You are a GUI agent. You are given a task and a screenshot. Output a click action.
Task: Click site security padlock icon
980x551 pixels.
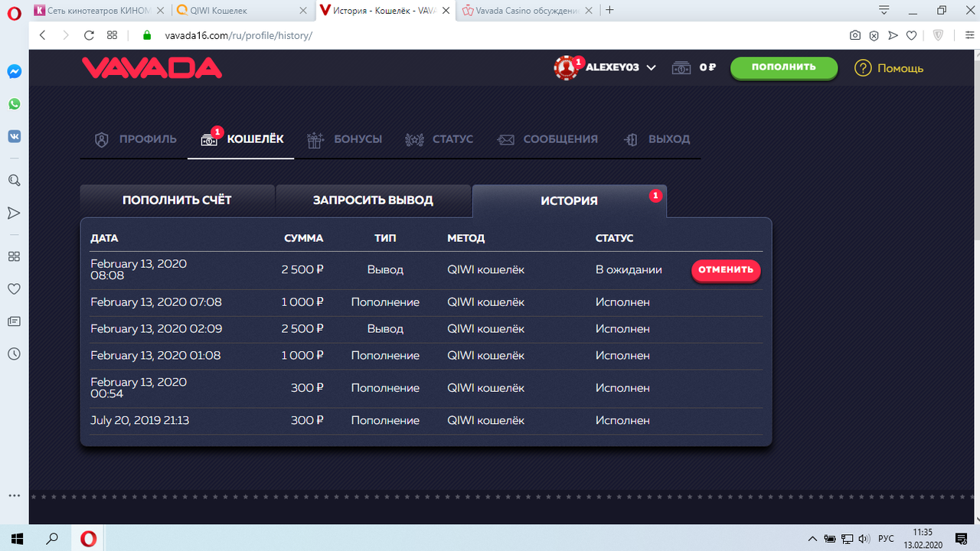pyautogui.click(x=148, y=35)
